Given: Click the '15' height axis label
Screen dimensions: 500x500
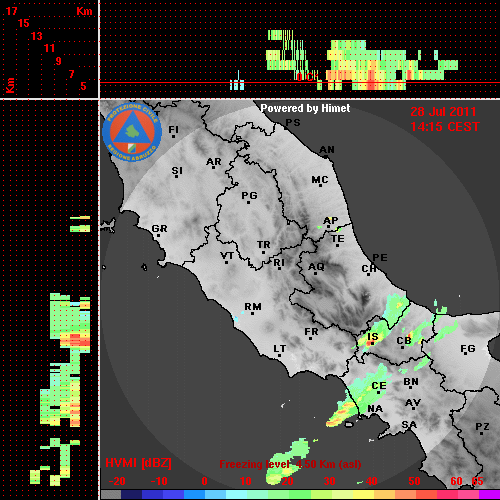Looking at the screenshot, I should (x=23, y=23).
